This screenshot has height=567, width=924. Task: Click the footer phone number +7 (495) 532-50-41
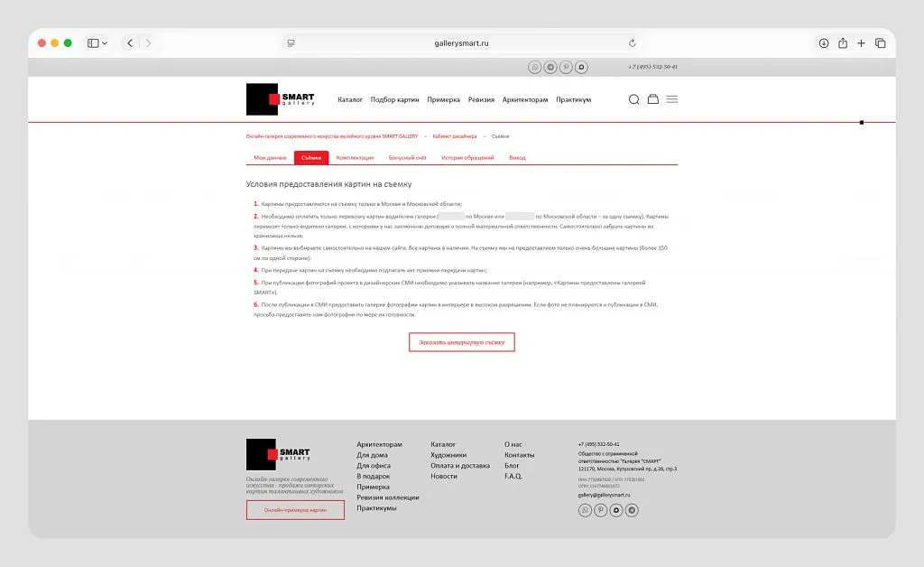coord(599,444)
